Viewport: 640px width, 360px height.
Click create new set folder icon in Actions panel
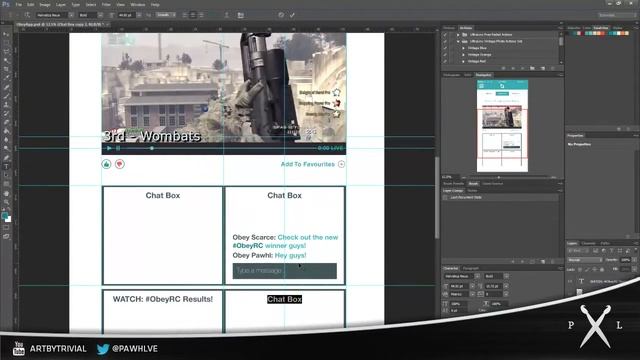coord(533,68)
